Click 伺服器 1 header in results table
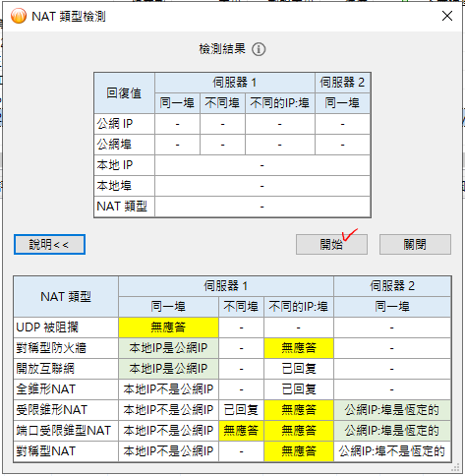The height and width of the screenshot is (476, 465). pyautogui.click(x=235, y=83)
